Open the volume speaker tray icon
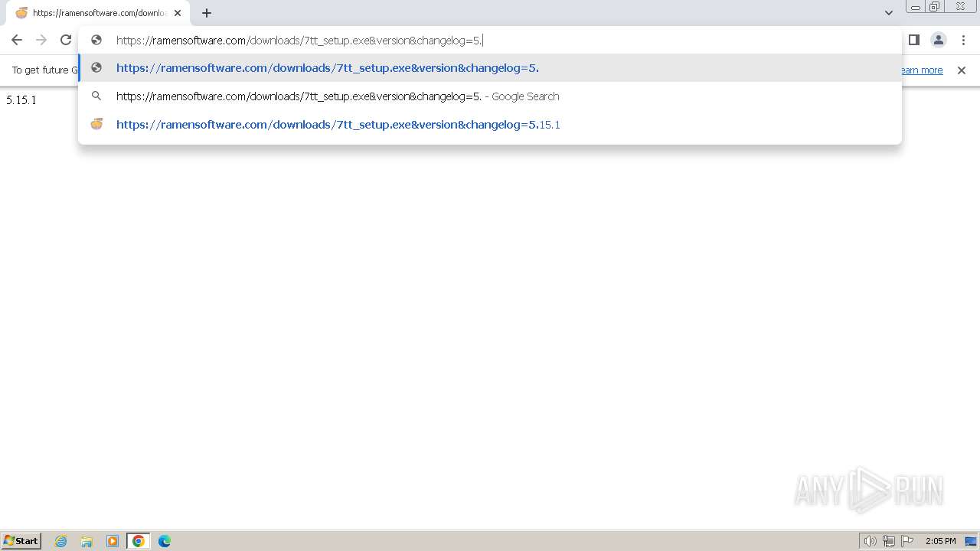Image resolution: width=980 pixels, height=551 pixels. coord(870,541)
